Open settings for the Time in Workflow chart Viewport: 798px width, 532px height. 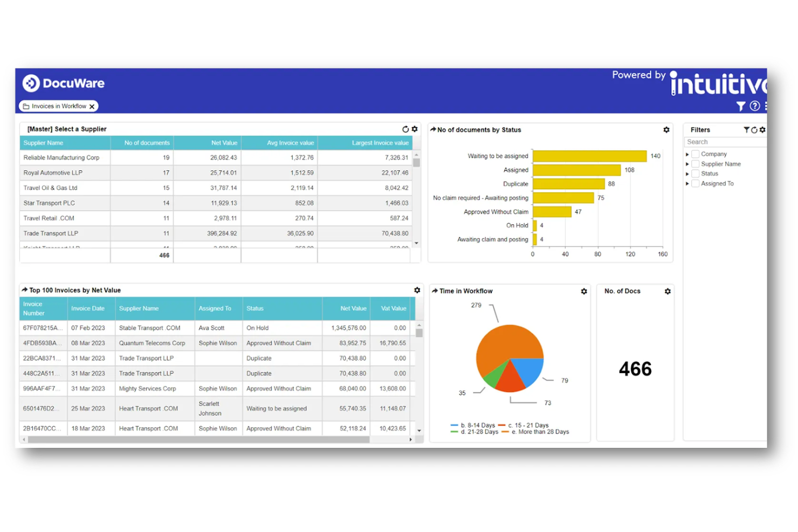(584, 291)
